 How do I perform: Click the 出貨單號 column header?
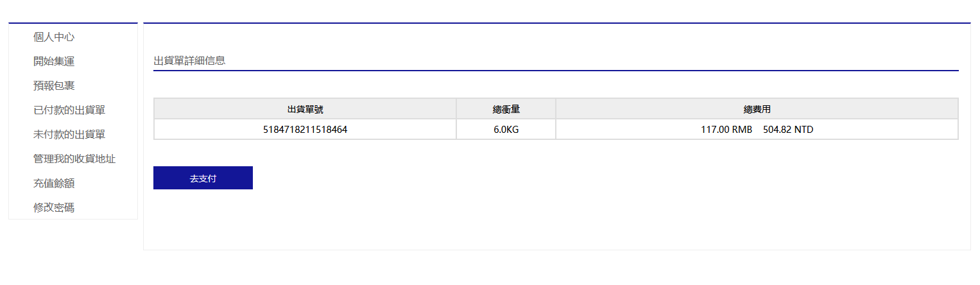point(305,108)
